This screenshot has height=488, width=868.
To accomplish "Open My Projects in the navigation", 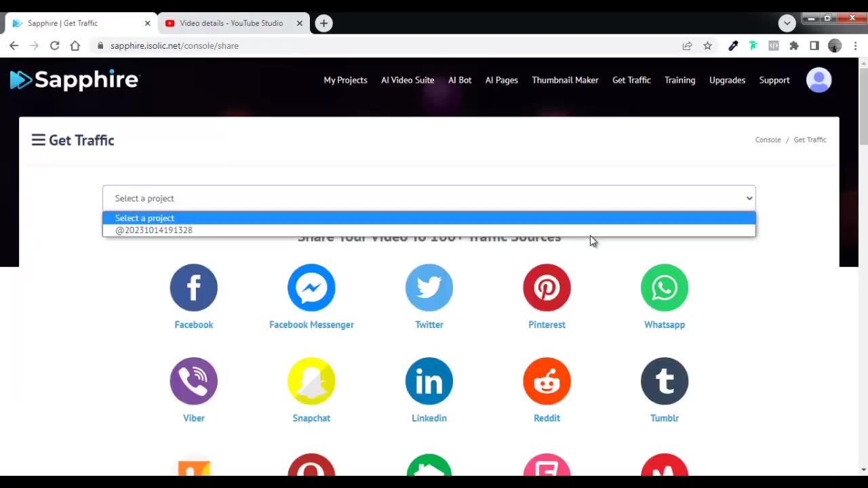I will pos(345,80).
